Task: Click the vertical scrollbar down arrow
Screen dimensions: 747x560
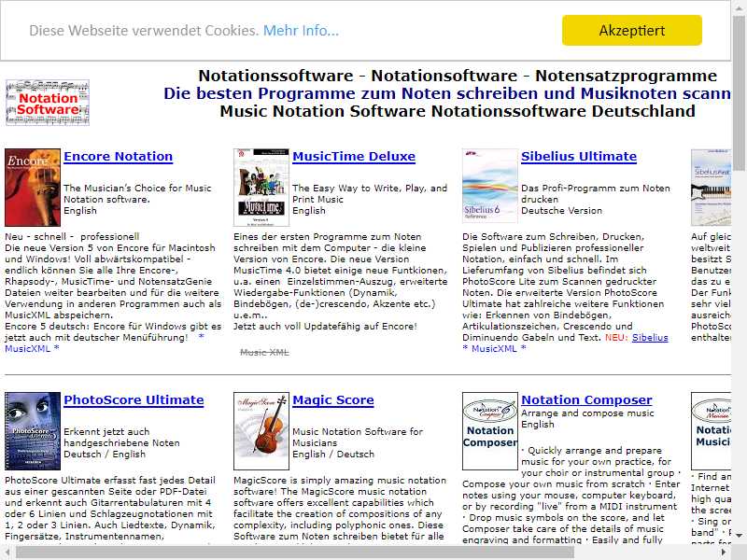Action: click(x=739, y=536)
